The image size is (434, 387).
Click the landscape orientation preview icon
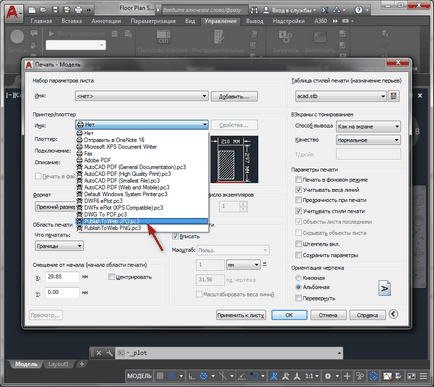(x=384, y=288)
